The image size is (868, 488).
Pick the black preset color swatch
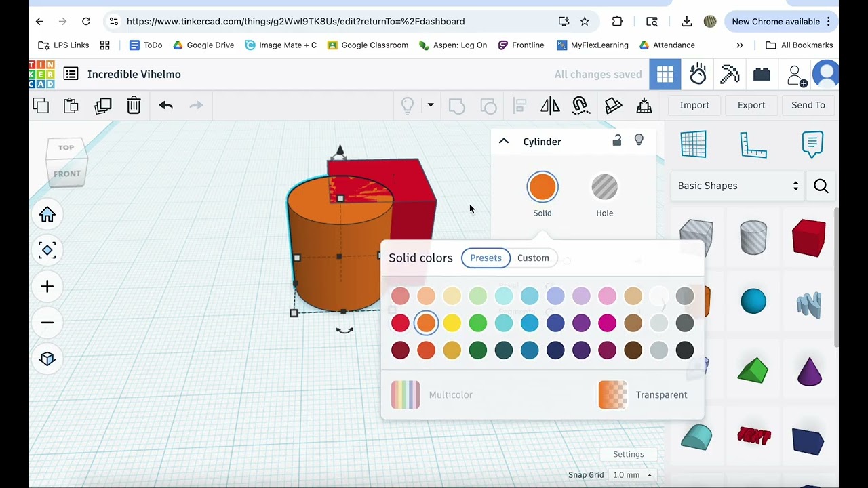tap(685, 350)
